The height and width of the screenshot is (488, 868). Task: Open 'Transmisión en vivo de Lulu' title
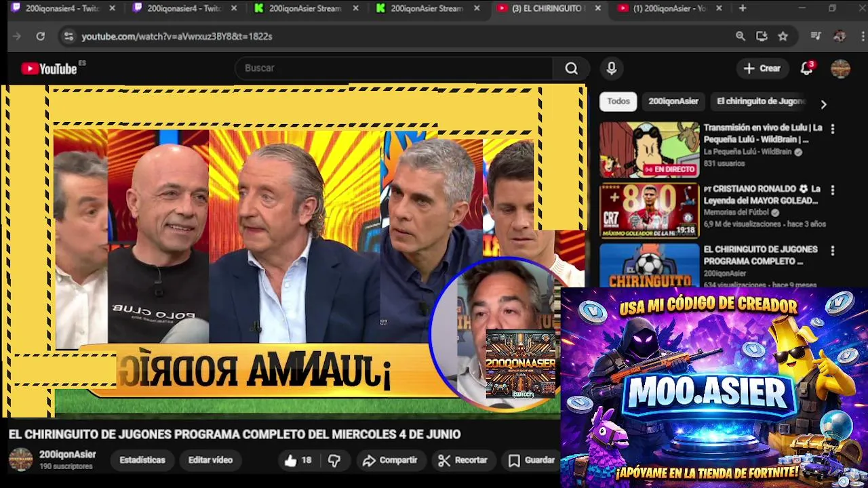click(763, 134)
